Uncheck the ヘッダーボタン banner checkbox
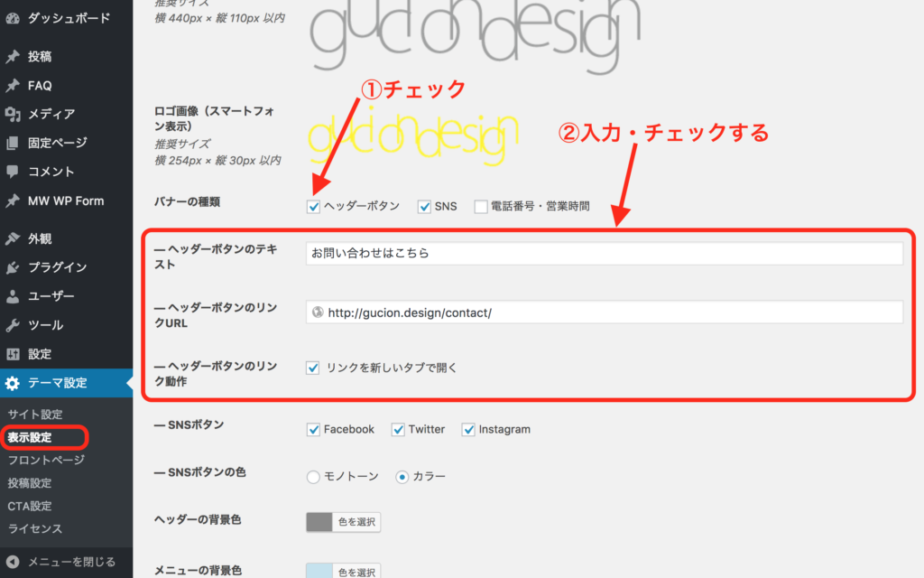Image resolution: width=924 pixels, height=578 pixels. [313, 207]
